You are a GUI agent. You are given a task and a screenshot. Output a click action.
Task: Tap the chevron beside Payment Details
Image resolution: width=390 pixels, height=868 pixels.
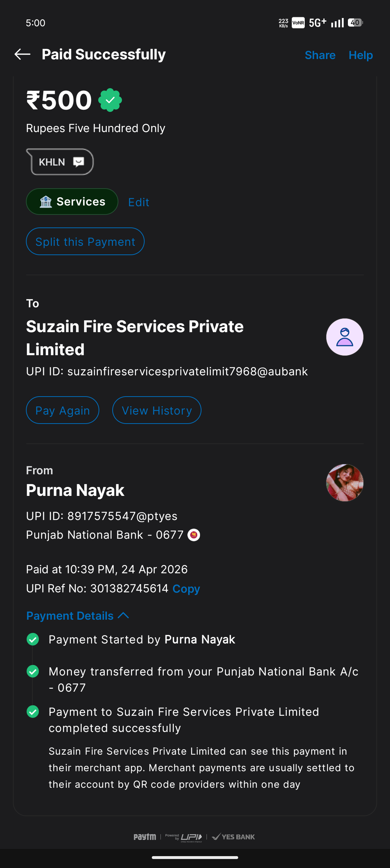click(123, 615)
